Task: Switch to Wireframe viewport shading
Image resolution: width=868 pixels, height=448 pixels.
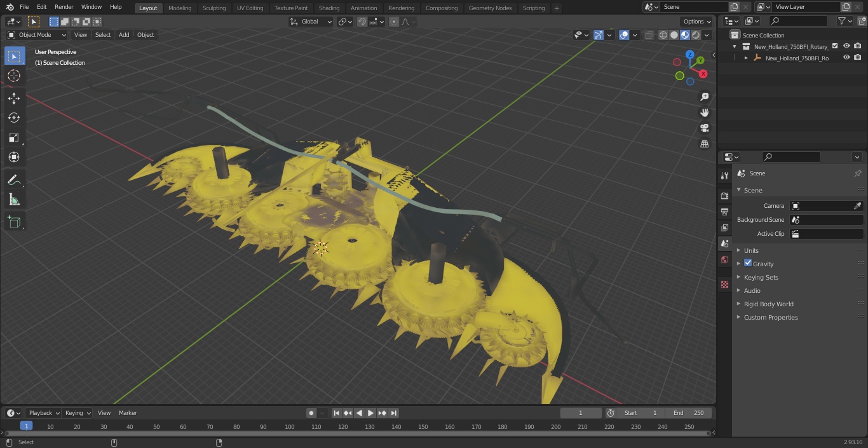Action: click(x=663, y=35)
